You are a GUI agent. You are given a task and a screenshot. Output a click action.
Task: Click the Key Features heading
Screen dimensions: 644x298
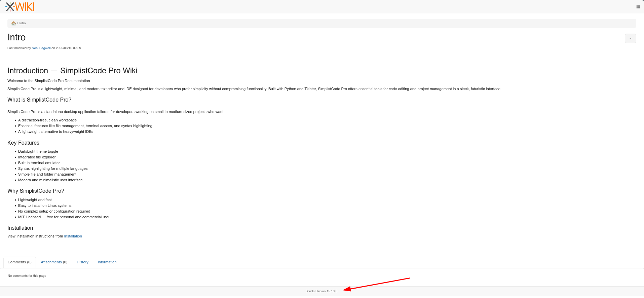coord(23,143)
